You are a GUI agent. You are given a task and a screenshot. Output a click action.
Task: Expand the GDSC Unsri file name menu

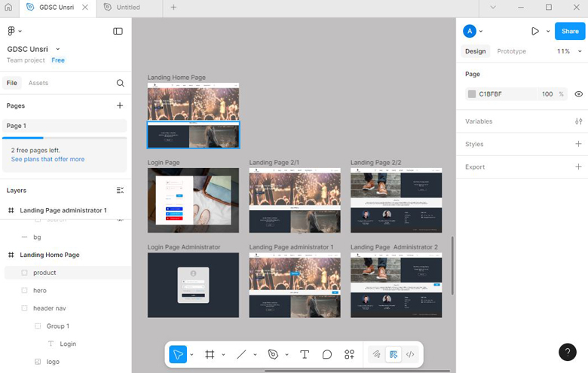[x=58, y=49]
